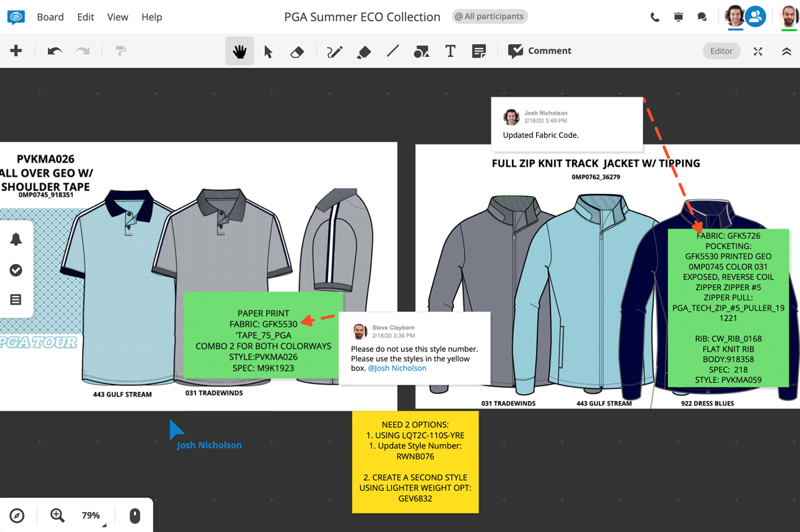Select the highlighter tool
The image size is (800, 532).
pos(364,51)
